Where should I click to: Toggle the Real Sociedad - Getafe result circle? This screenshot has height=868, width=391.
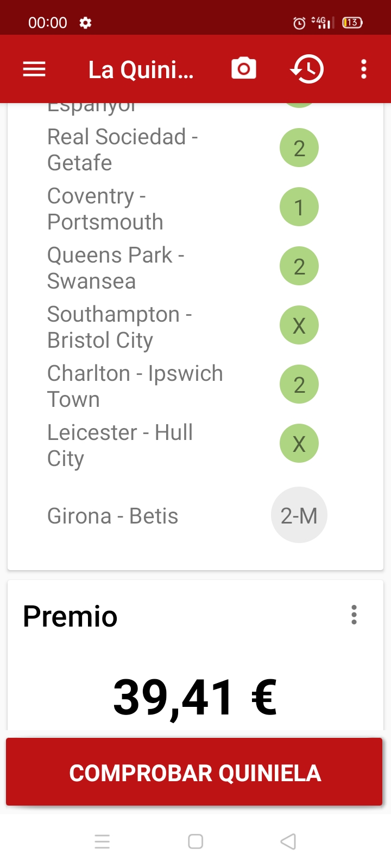tap(299, 148)
